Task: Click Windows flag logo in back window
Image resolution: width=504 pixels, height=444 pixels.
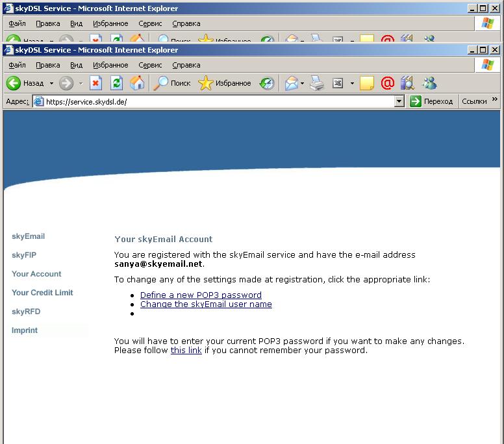Action: pos(487,23)
